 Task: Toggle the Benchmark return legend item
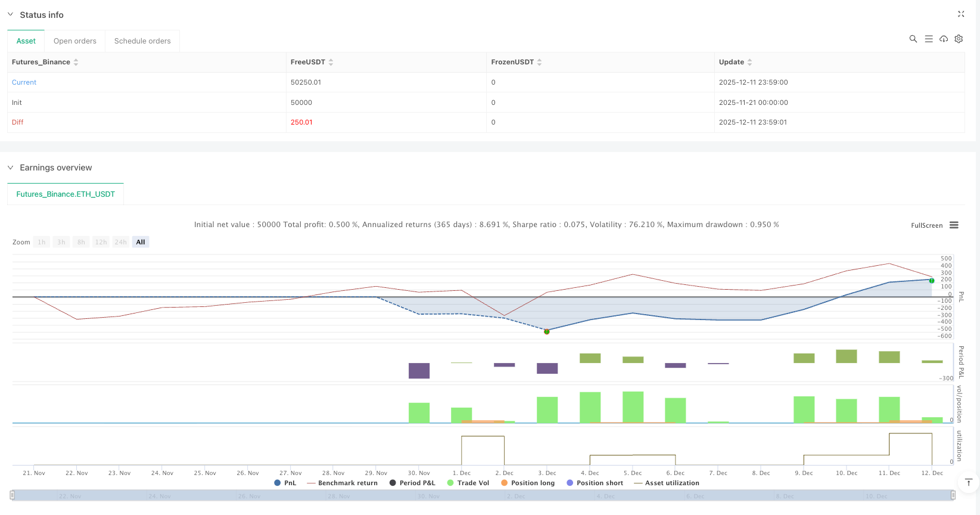click(343, 483)
